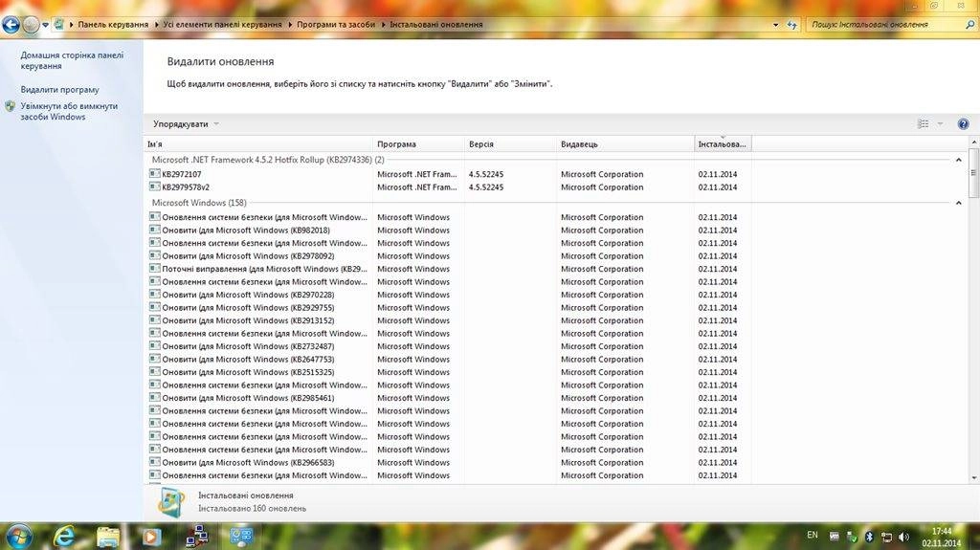Viewport: 980px width, 550px height.
Task: Sort by Ім'я column header
Action: 258,144
